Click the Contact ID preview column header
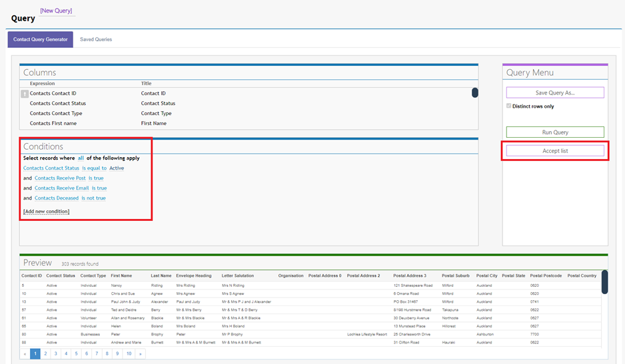Viewport: 625px width, 364px height. point(31,275)
